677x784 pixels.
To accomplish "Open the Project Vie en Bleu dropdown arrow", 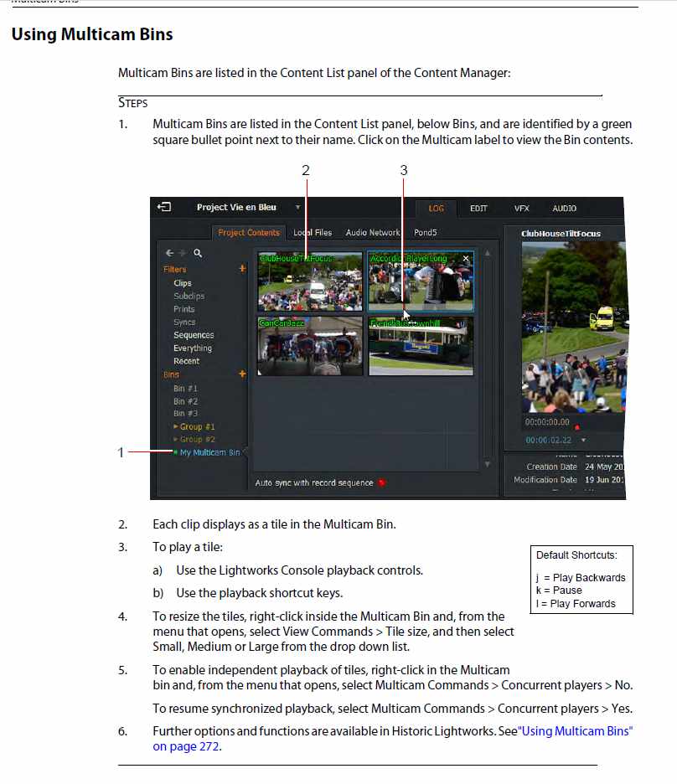I will point(298,207).
